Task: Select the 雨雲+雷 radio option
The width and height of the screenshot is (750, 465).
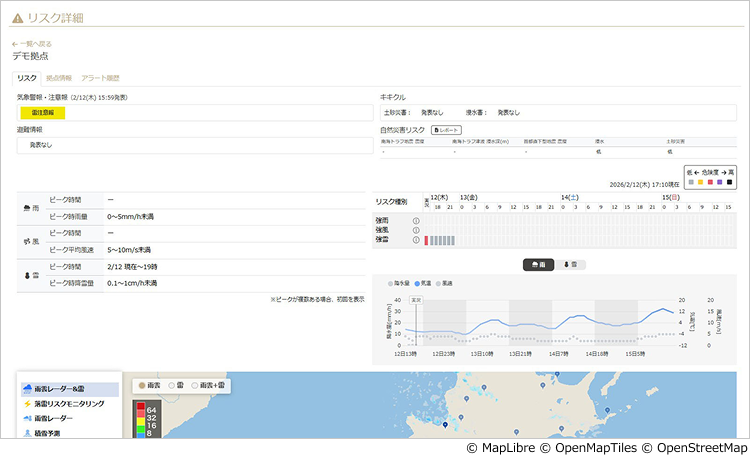Action: [196, 385]
